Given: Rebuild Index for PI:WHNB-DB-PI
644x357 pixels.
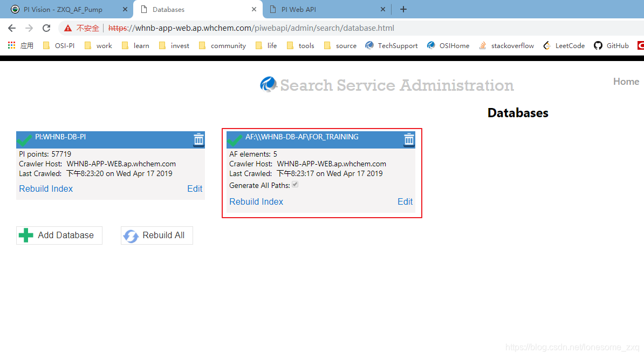Looking at the screenshot, I should pos(46,189).
